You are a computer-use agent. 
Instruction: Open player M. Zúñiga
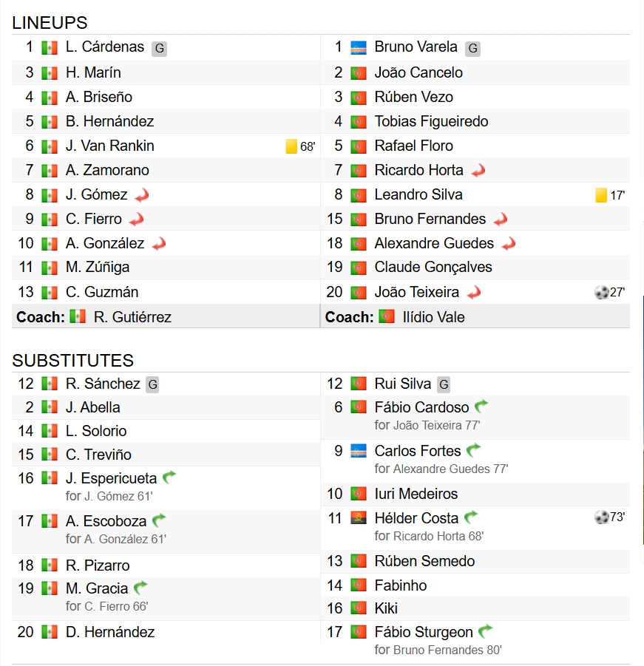click(x=98, y=267)
